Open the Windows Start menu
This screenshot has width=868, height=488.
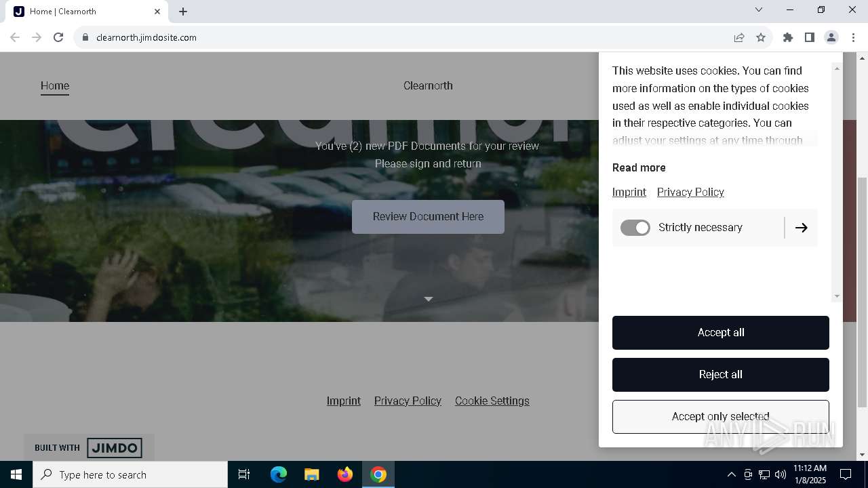(16, 474)
